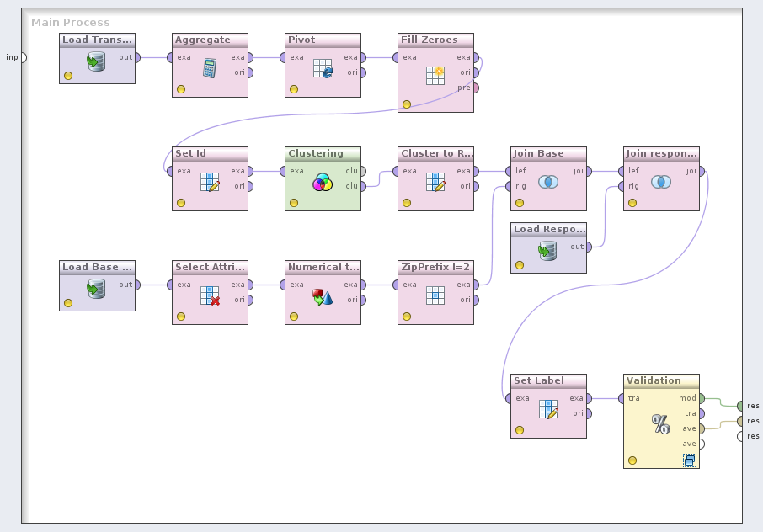Click the Load Transactions database icon
Image resolution: width=763 pixels, height=532 pixels.
pyautogui.click(x=97, y=61)
